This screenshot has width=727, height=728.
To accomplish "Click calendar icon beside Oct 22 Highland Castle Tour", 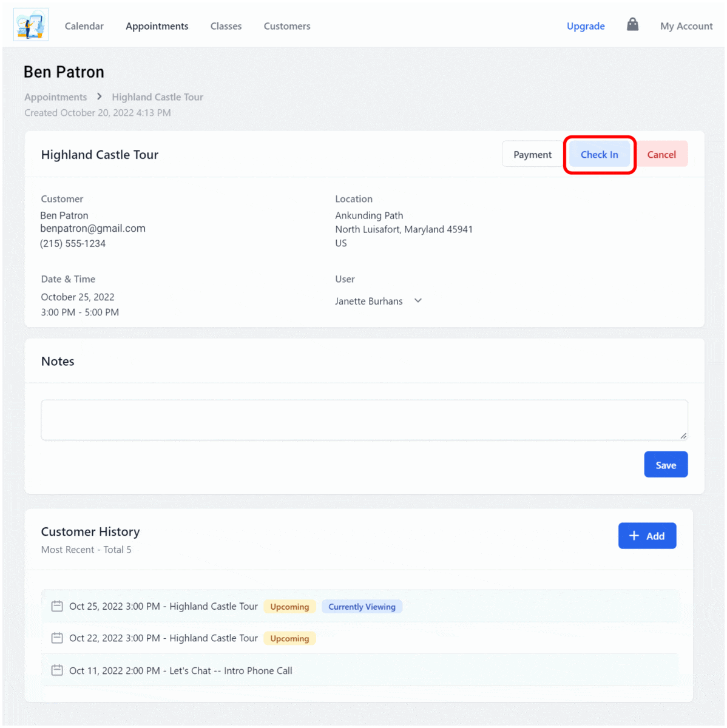I will coord(57,638).
